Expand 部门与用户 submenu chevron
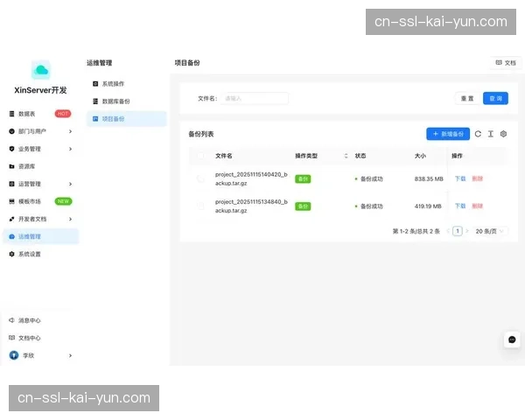The image size is (525, 420). click(70, 131)
